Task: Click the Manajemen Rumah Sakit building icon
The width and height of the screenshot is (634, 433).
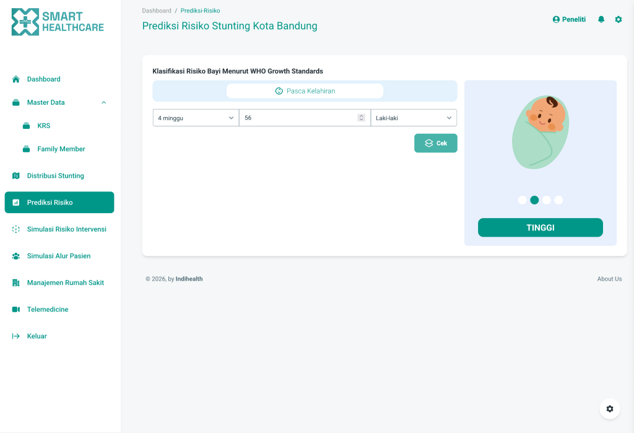Action: [16, 283]
